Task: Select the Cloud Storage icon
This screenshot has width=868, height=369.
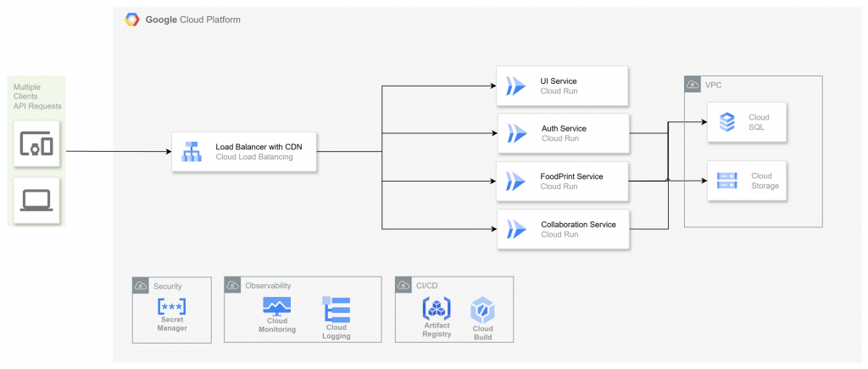Action: pyautogui.click(x=726, y=180)
